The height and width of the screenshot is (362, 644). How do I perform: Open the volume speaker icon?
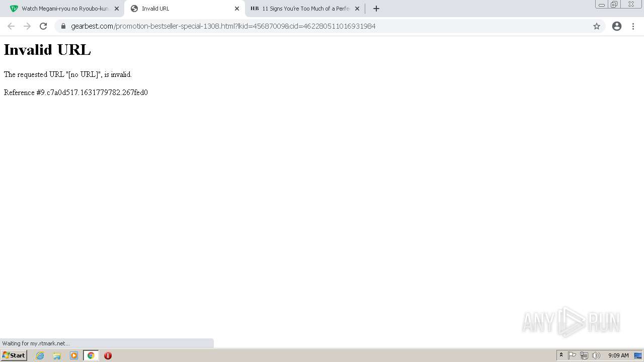596,355
